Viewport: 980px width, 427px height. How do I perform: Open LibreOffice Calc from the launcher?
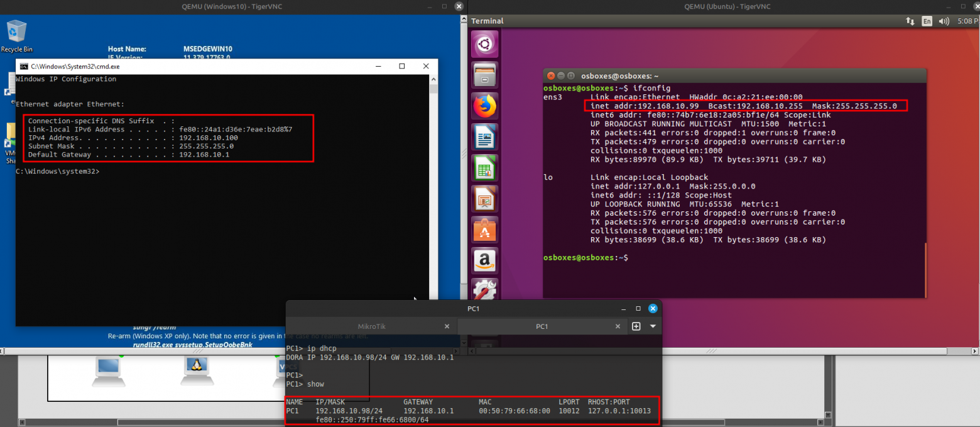[x=484, y=167]
